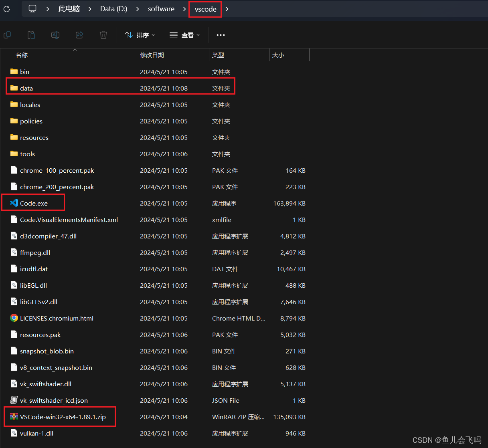Viewport: 488px width, 448px height.
Task: Click the tools folder icon
Action: pyautogui.click(x=14, y=153)
